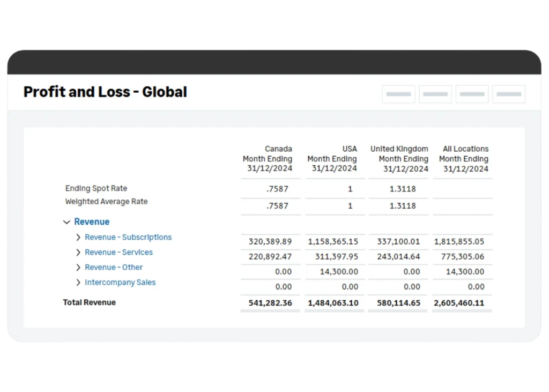Image resolution: width=549 pixels, height=392 pixels.
Task: Expand Revenue - Services row chevron
Action: pos(78,253)
